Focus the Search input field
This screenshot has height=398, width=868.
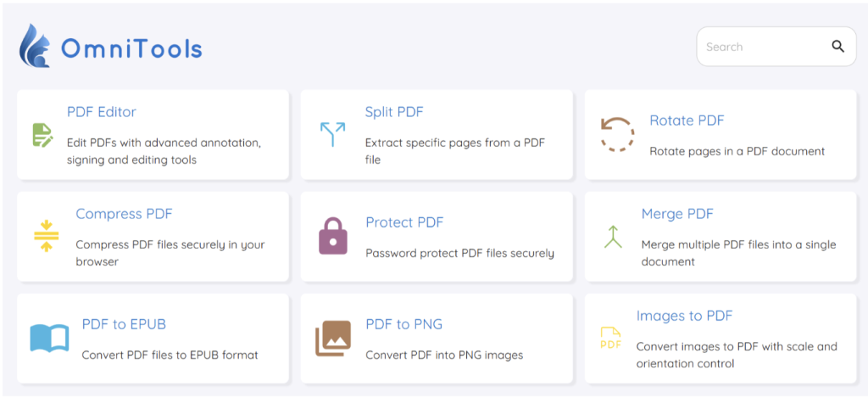[x=759, y=47]
